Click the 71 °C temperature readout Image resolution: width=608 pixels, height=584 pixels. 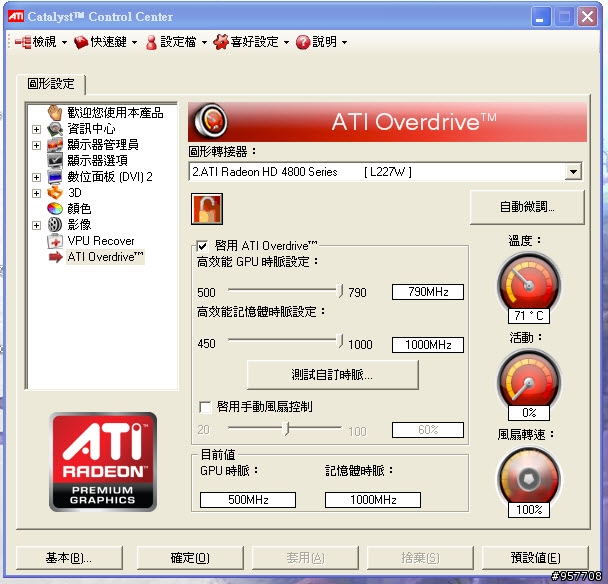tap(529, 316)
